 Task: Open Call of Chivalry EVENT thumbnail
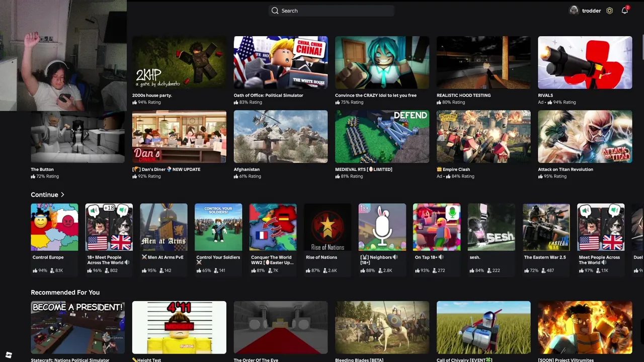(x=484, y=327)
